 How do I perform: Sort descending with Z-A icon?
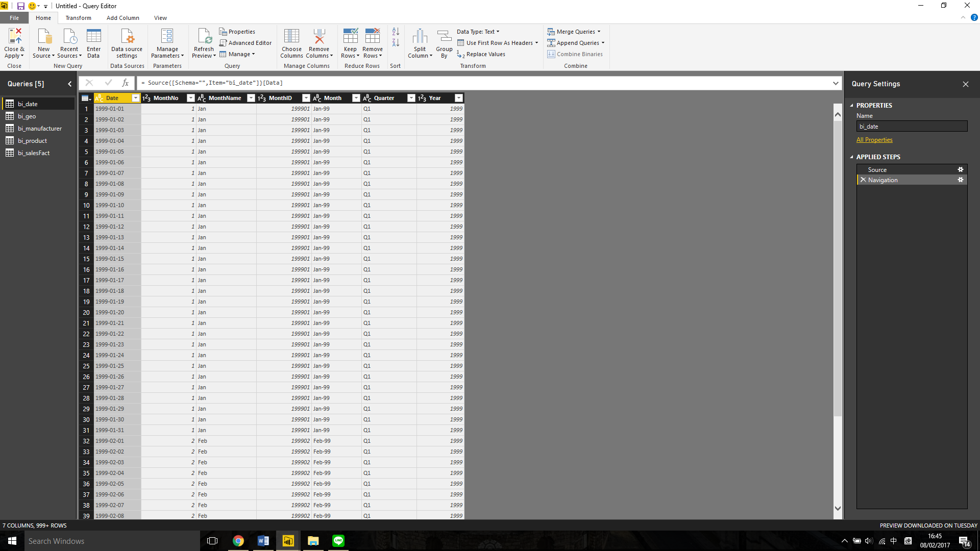396,43
